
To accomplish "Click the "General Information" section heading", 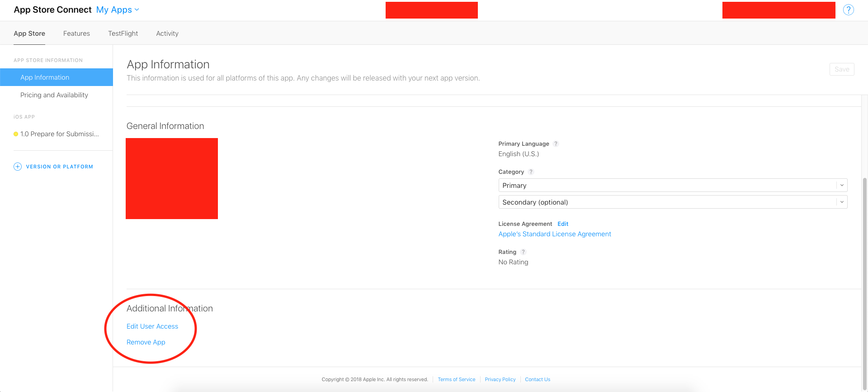I will (x=165, y=126).
